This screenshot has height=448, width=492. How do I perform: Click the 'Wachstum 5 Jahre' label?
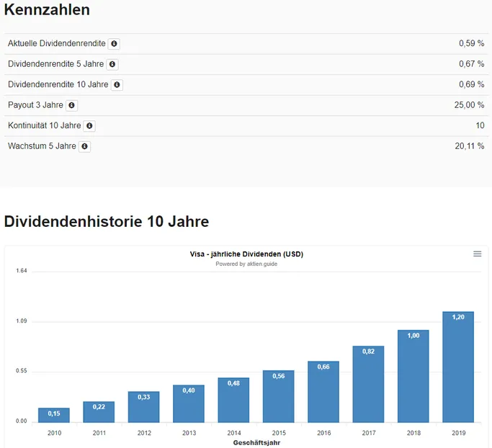pos(42,146)
